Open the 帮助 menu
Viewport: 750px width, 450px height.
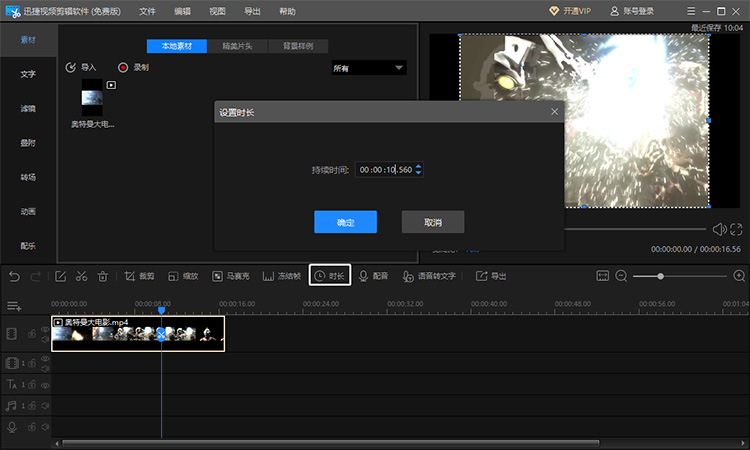287,11
